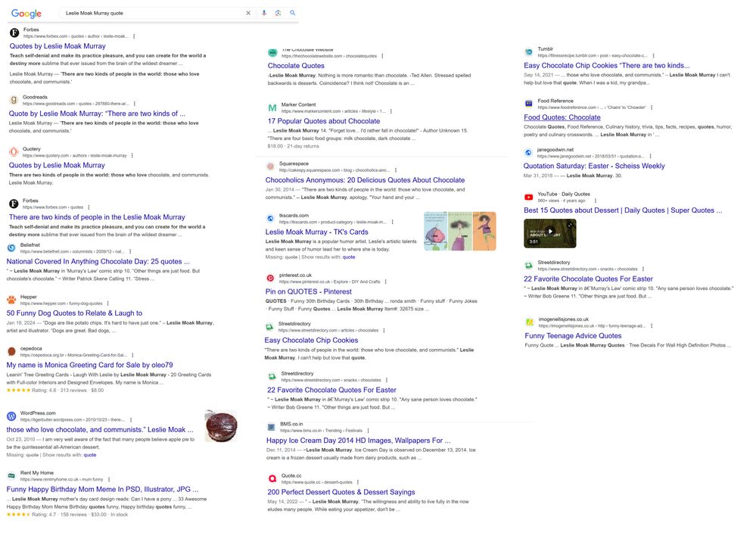Image resolution: width=756 pixels, height=548 pixels.
Task: Click the Marker Content M favicon
Action: coord(272,107)
